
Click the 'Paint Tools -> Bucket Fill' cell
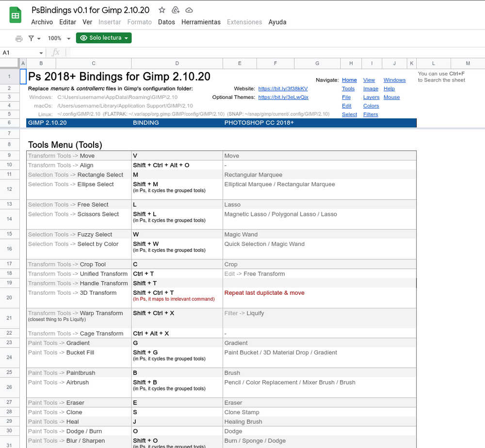point(79,358)
